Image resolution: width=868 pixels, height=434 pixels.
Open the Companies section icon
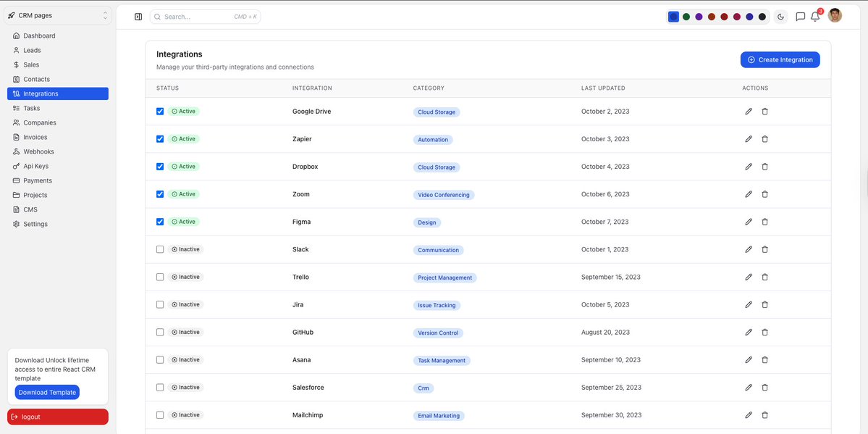[17, 122]
